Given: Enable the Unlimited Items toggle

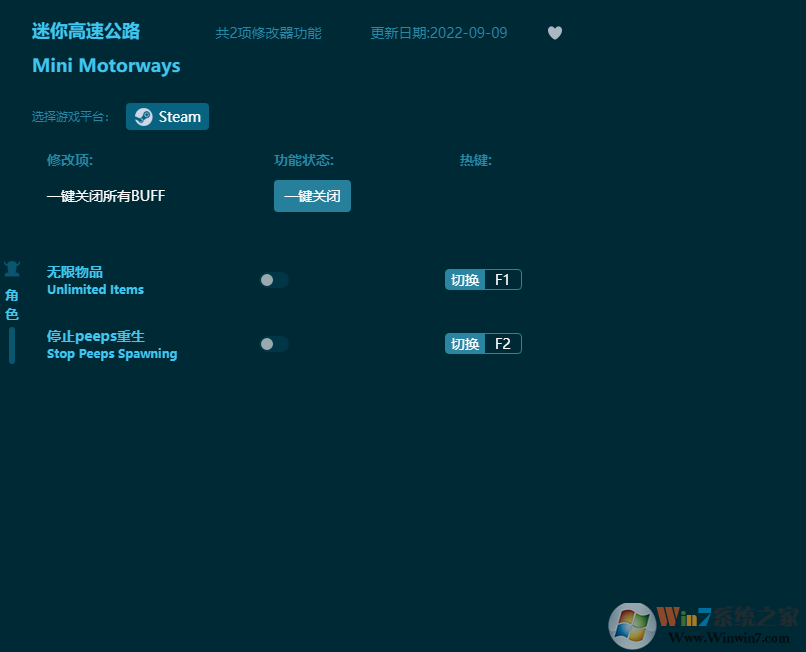Looking at the screenshot, I should coord(274,280).
